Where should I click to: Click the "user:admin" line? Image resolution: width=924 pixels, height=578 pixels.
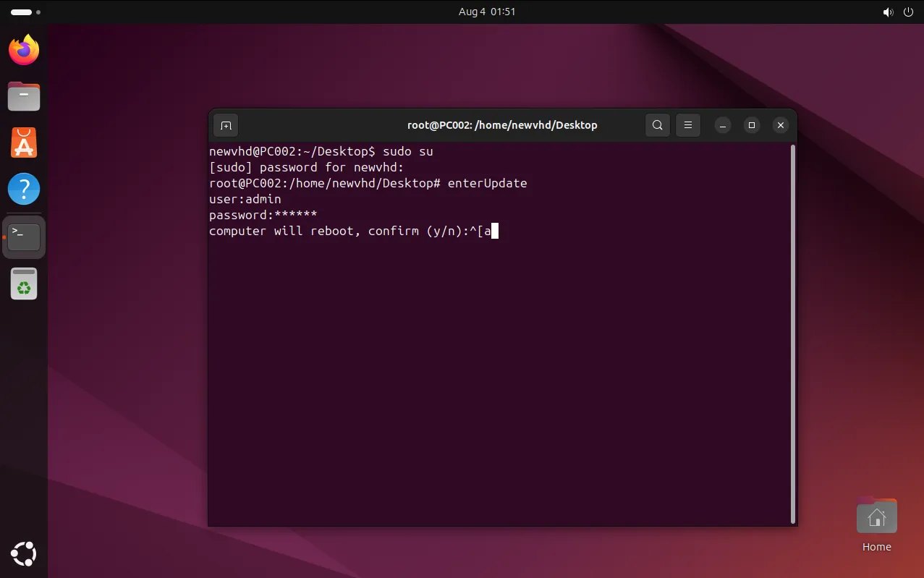[245, 199]
